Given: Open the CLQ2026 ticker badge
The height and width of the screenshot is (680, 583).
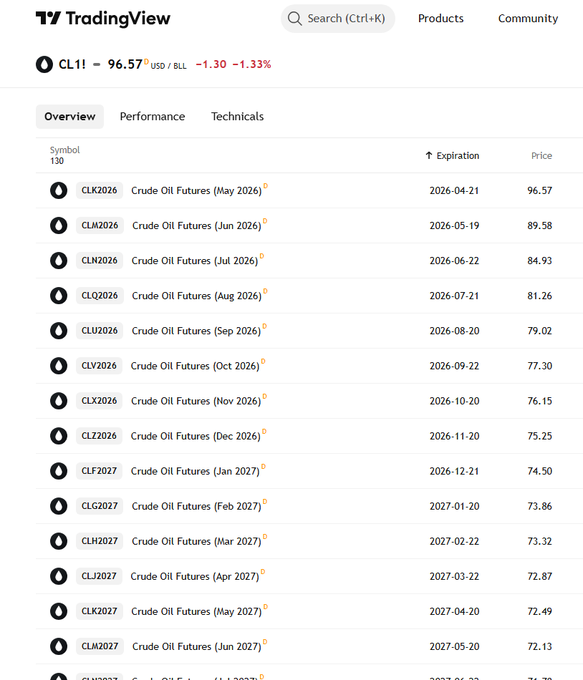Looking at the screenshot, I should [x=100, y=296].
